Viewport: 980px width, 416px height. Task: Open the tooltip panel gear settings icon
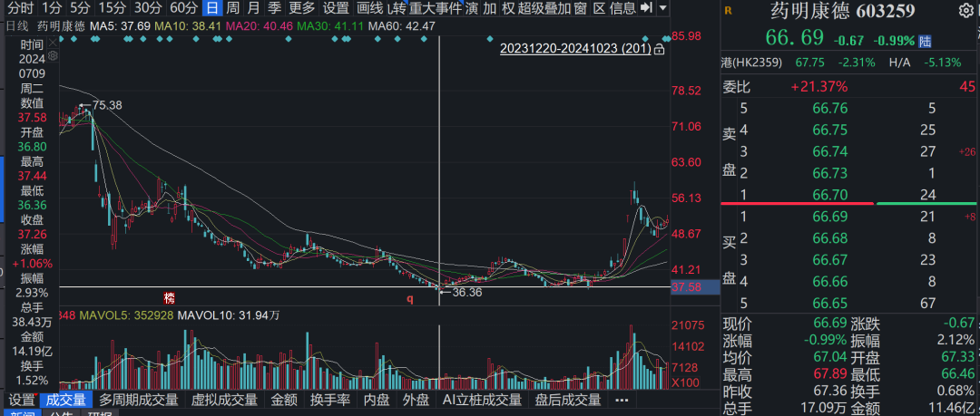pos(54,55)
